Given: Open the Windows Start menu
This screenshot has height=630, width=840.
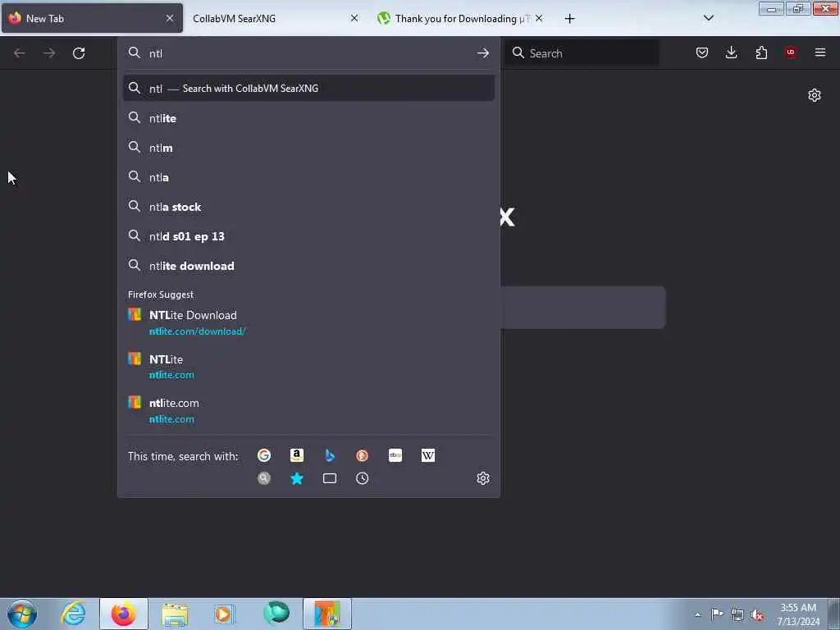Looking at the screenshot, I should click(22, 614).
